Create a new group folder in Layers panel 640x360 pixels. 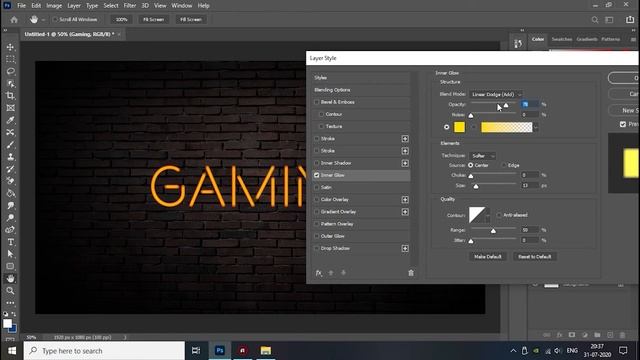point(598,335)
